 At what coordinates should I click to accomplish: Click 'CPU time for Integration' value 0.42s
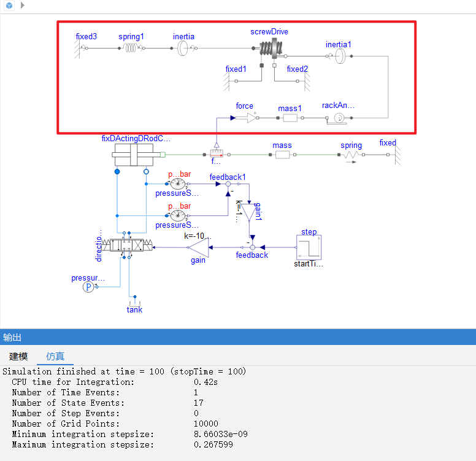tap(205, 382)
